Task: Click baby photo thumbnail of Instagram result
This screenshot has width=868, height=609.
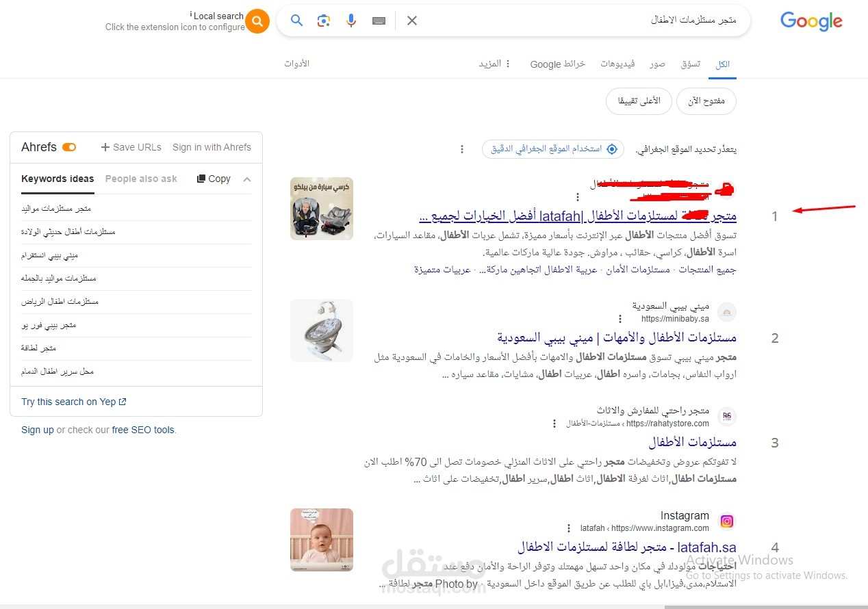Action: tap(322, 539)
